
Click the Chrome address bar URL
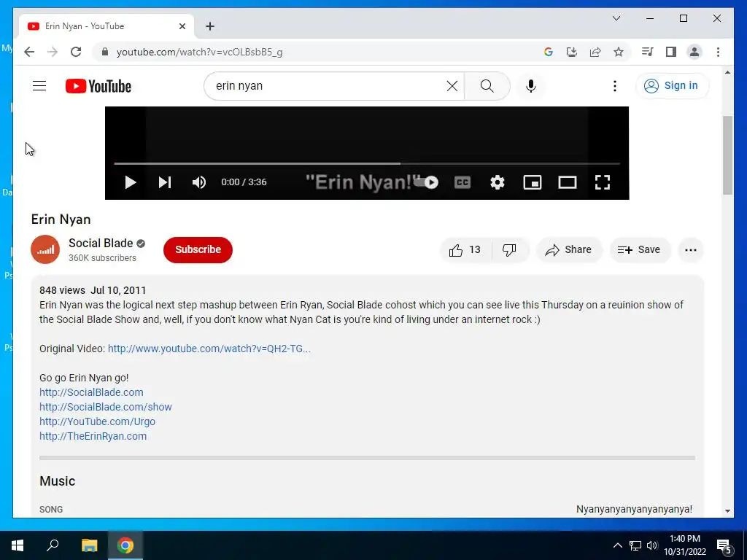pos(200,52)
